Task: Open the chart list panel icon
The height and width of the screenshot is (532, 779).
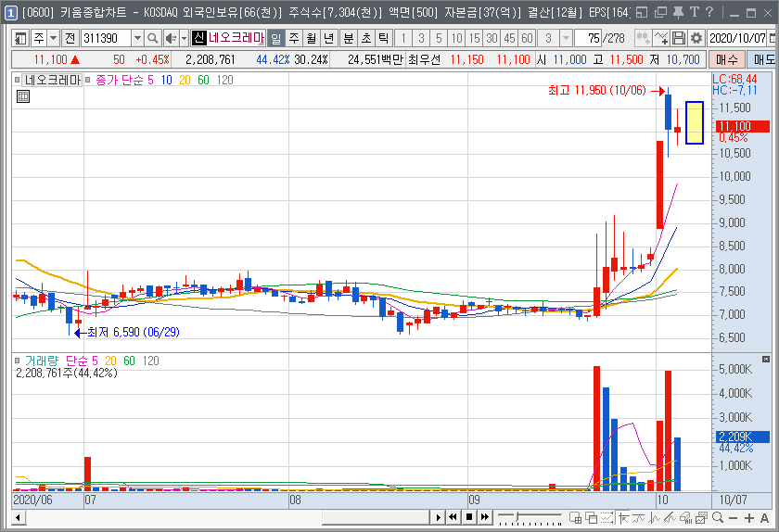Action: click(20, 38)
